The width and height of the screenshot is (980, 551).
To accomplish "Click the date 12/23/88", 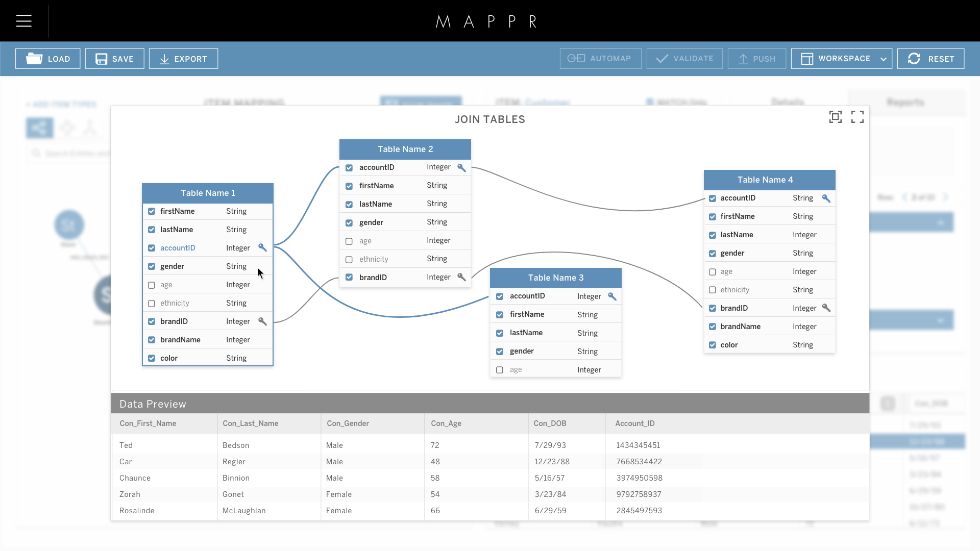I will pos(552,462).
